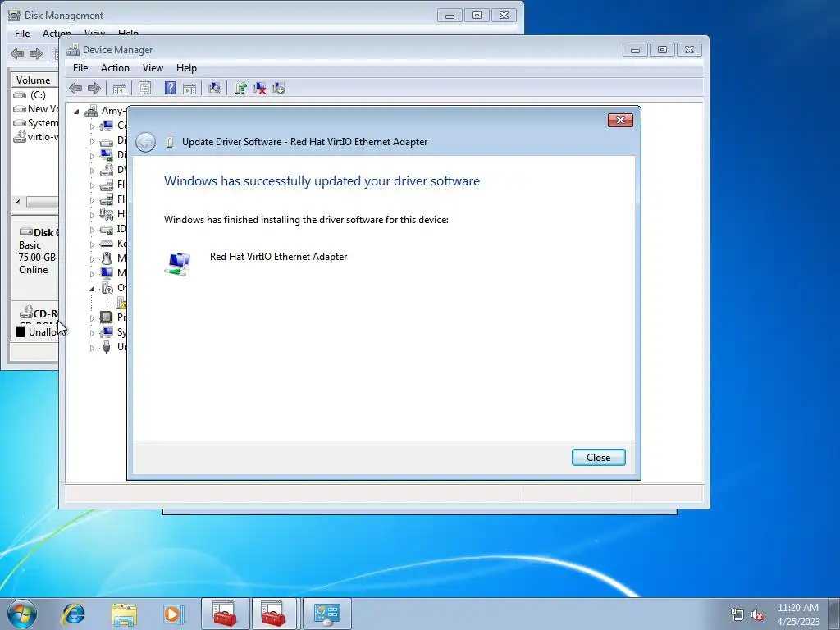Click Back arrow in Disk Management toolbar
Image resolution: width=840 pixels, height=630 pixels.
pyautogui.click(x=17, y=53)
